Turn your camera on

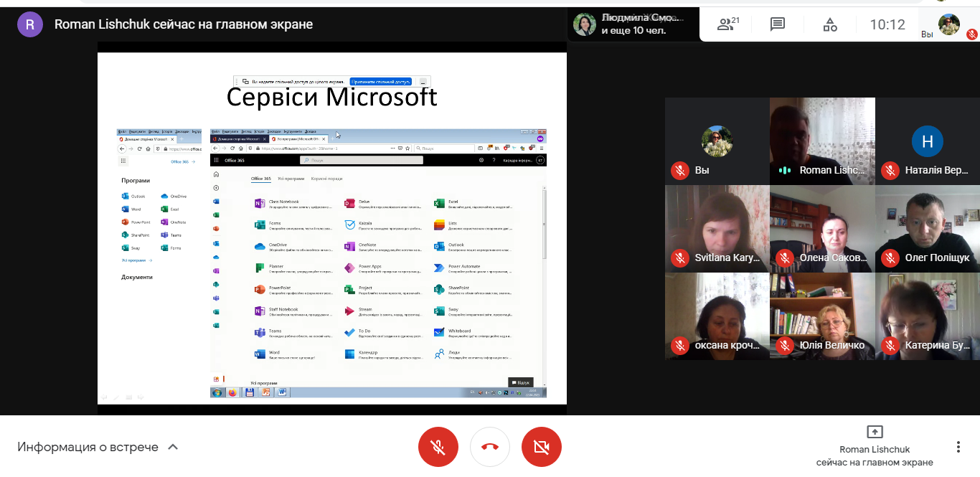point(542,447)
